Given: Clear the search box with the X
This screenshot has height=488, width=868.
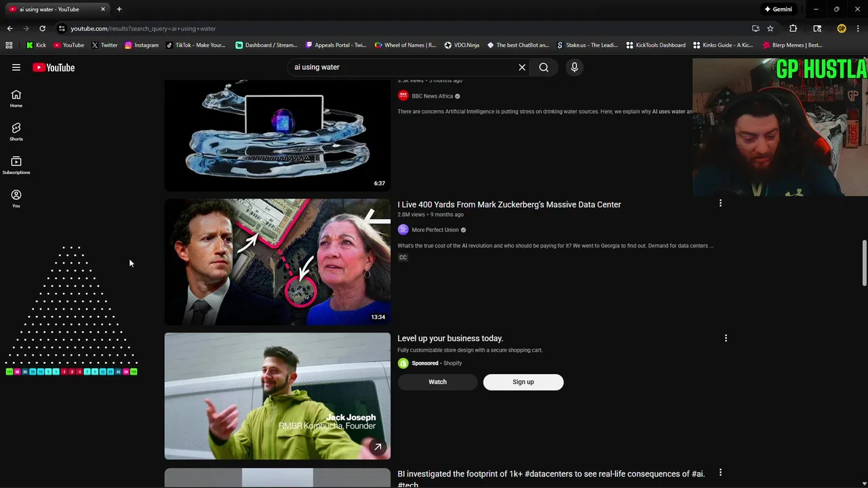Looking at the screenshot, I should tap(522, 67).
